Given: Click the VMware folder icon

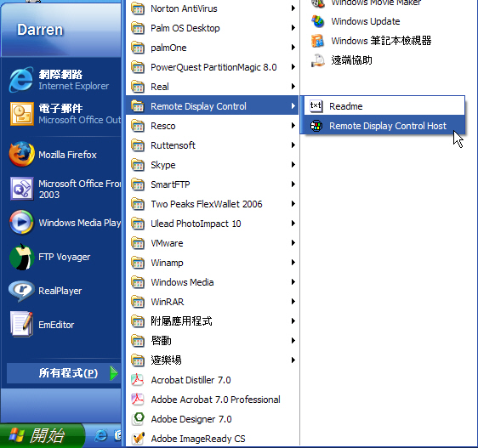Looking at the screenshot, I should click(138, 243).
